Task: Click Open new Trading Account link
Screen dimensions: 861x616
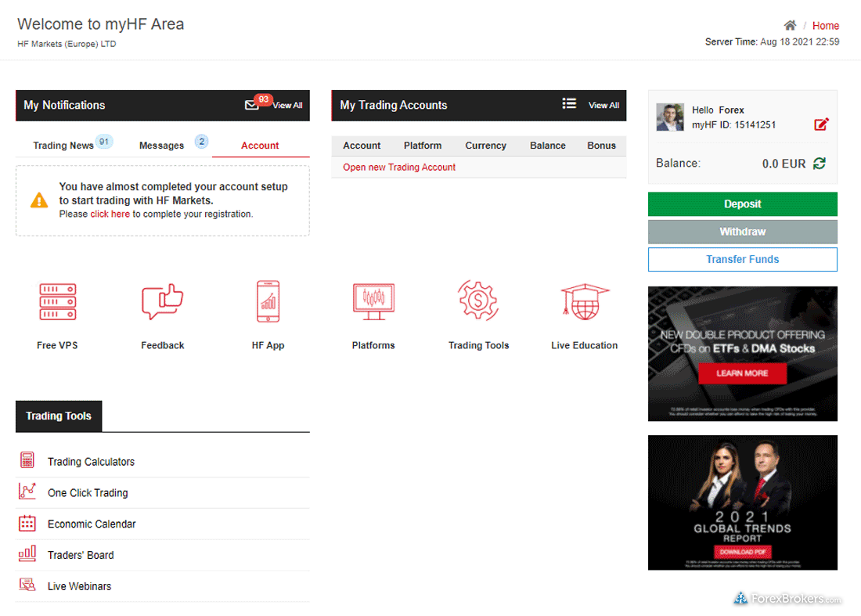Action: tap(399, 167)
